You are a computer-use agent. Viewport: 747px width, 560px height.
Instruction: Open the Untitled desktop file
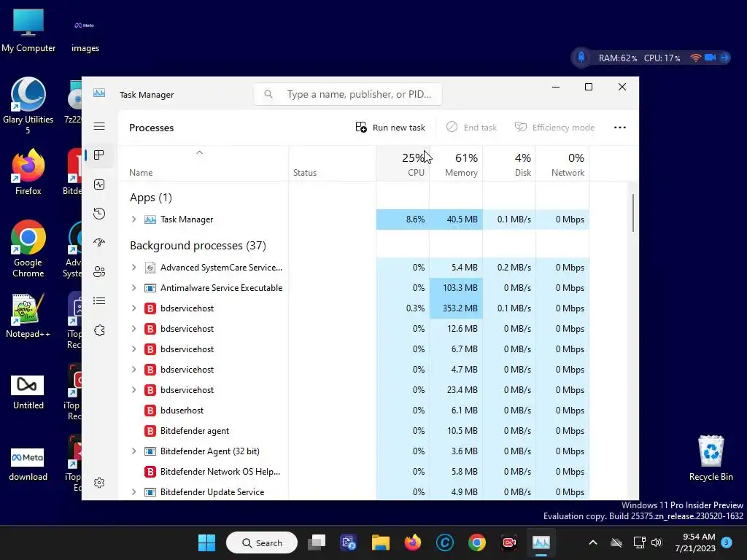28,392
